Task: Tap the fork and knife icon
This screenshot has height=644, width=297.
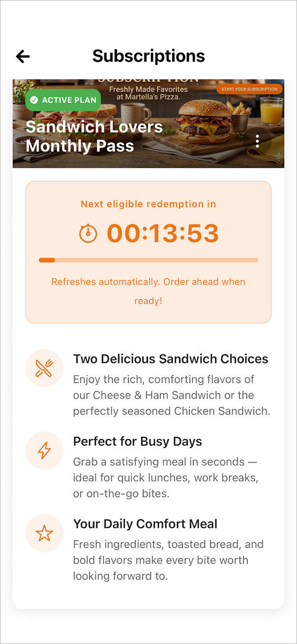Action: (x=44, y=368)
